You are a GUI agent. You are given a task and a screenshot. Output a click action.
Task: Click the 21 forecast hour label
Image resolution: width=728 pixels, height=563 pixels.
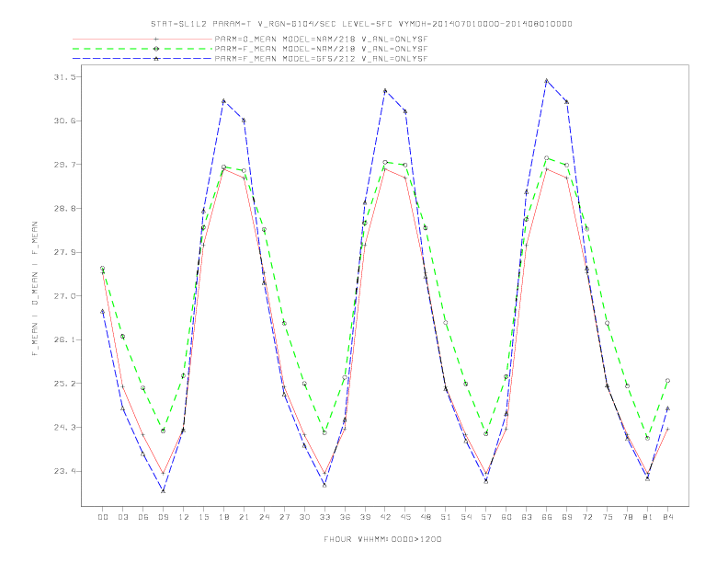(245, 517)
